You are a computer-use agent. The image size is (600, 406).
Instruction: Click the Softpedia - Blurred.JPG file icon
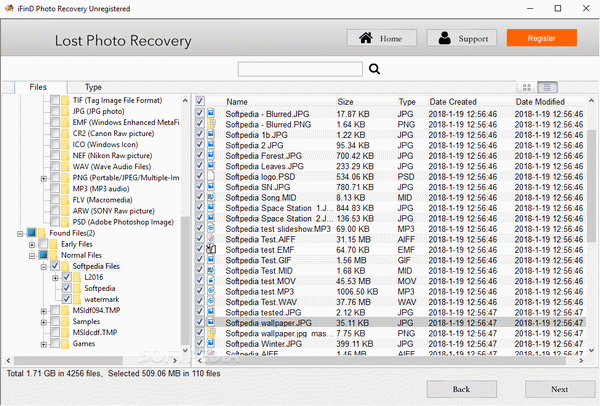[211, 113]
